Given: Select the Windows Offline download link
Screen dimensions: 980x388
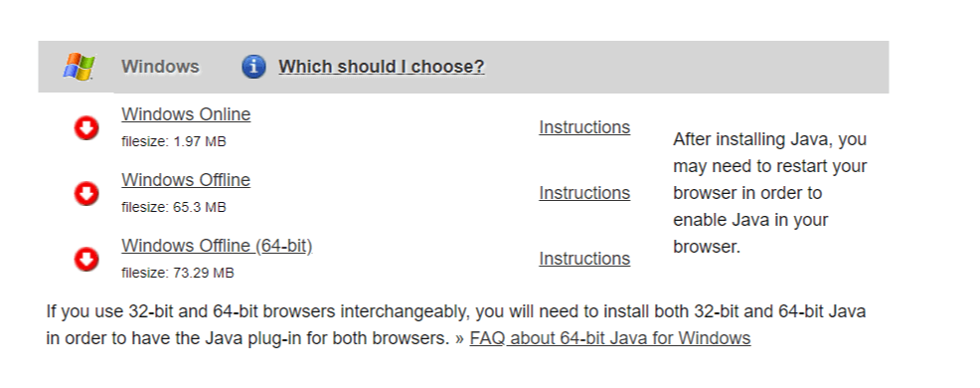Looking at the screenshot, I should click(186, 180).
